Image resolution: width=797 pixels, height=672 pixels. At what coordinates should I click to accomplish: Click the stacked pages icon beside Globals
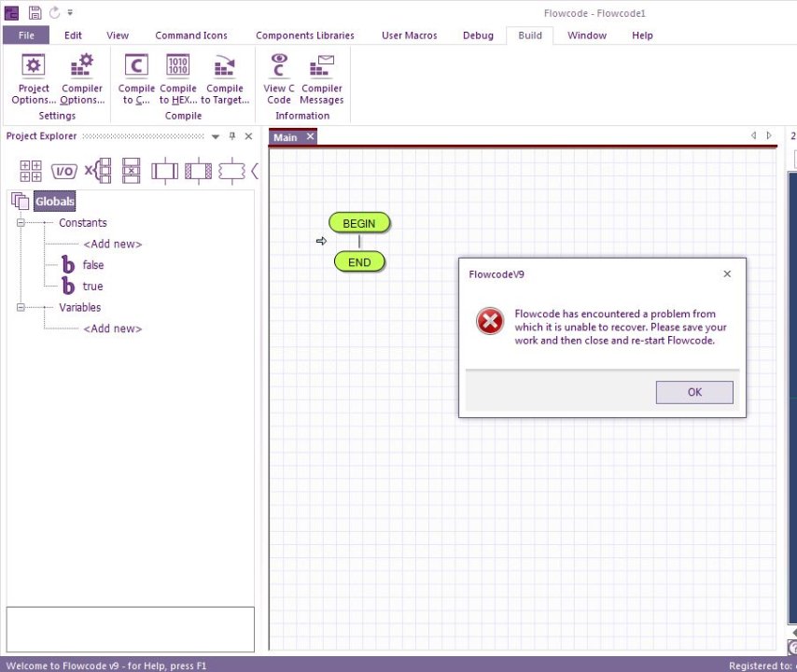coord(21,202)
